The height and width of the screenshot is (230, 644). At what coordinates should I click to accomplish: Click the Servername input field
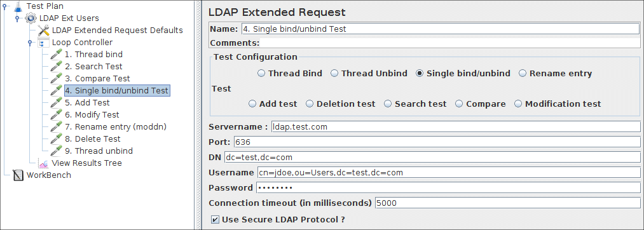coord(455,127)
